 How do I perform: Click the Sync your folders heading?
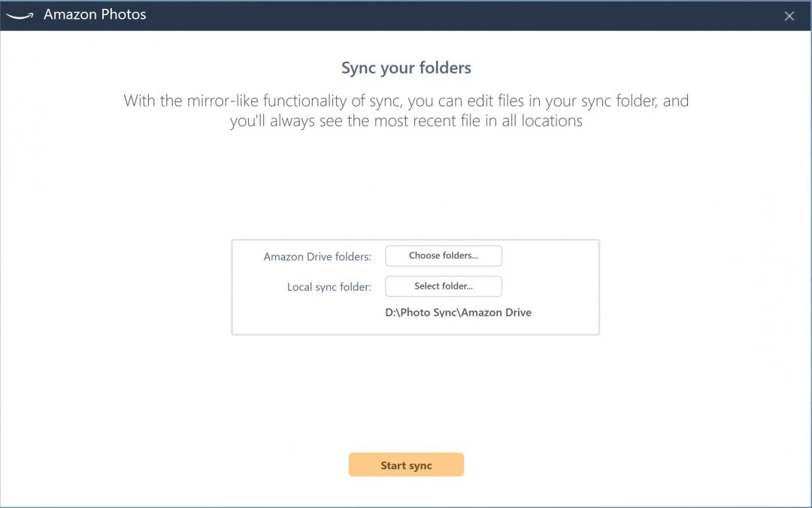(406, 68)
